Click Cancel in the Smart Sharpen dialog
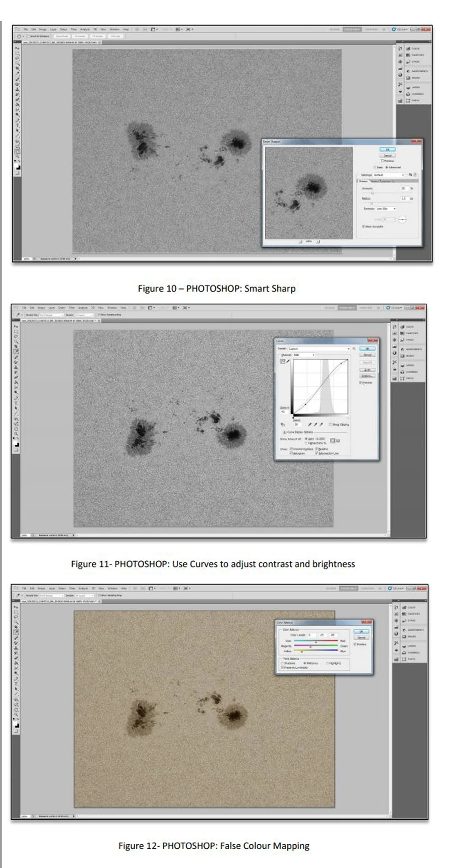The image size is (466, 868). [x=387, y=155]
